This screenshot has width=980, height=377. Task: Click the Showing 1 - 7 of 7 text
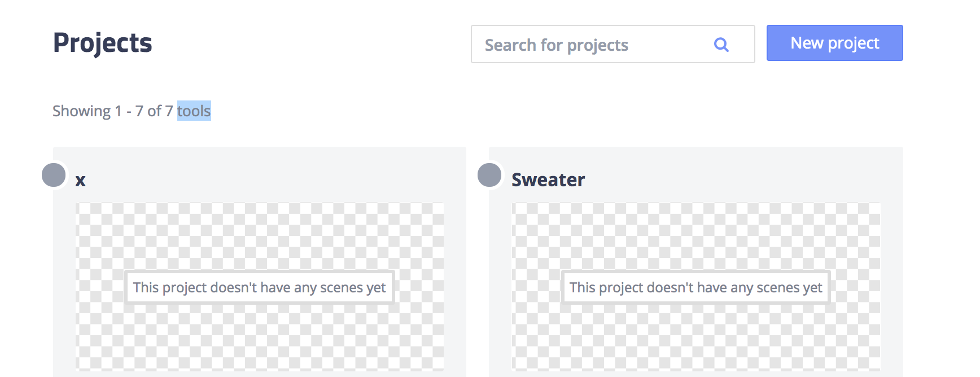pyautogui.click(x=113, y=111)
